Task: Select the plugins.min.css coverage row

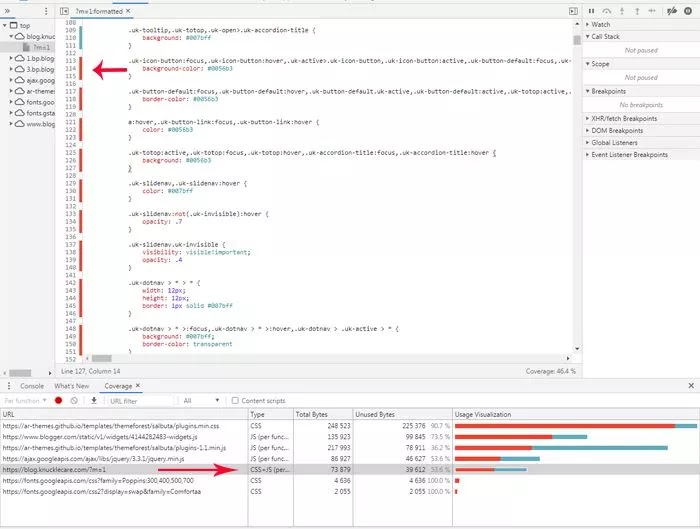Action: tap(350, 426)
